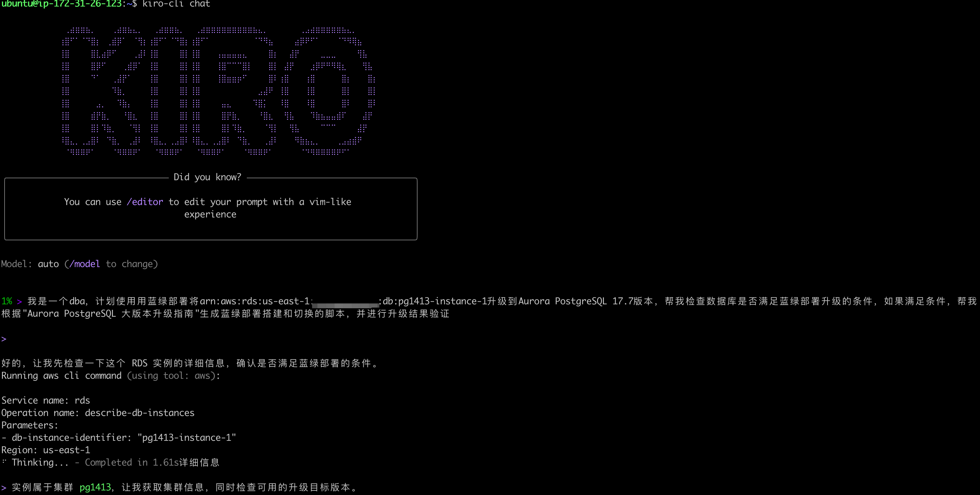Screen dimensions: 980x495
Task: Click the KIRO ASCII art logo
Action: tap(219, 91)
